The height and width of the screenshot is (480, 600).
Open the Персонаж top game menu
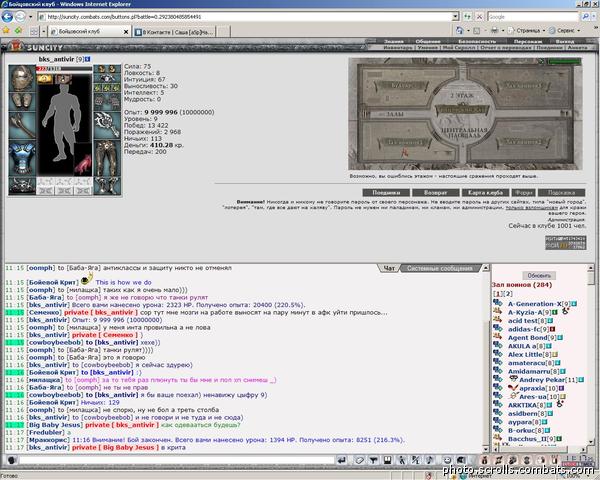click(x=527, y=41)
